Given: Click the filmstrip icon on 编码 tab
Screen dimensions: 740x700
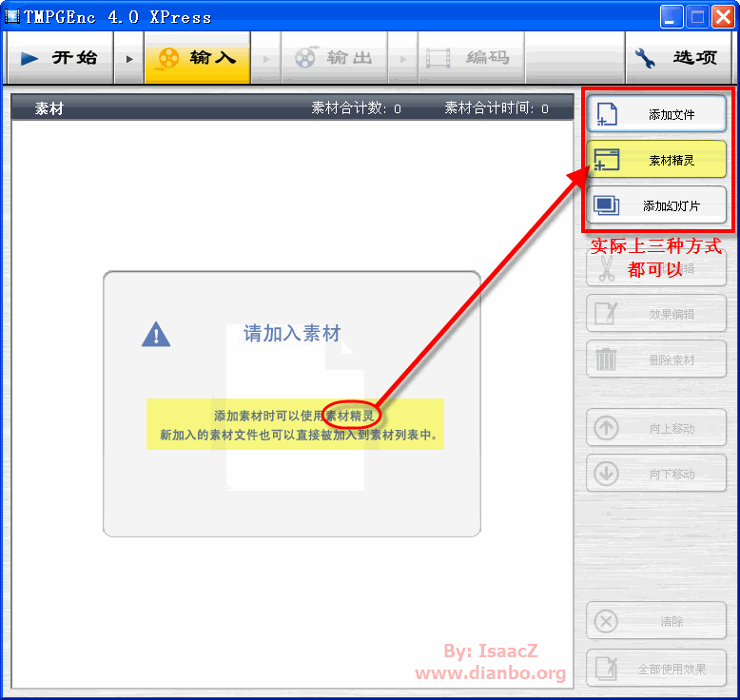Looking at the screenshot, I should coord(438,59).
